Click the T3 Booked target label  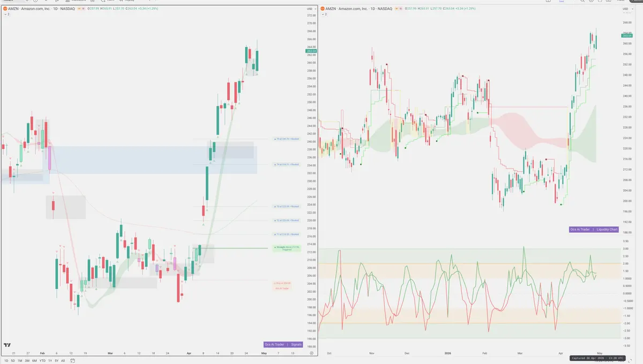click(x=287, y=206)
